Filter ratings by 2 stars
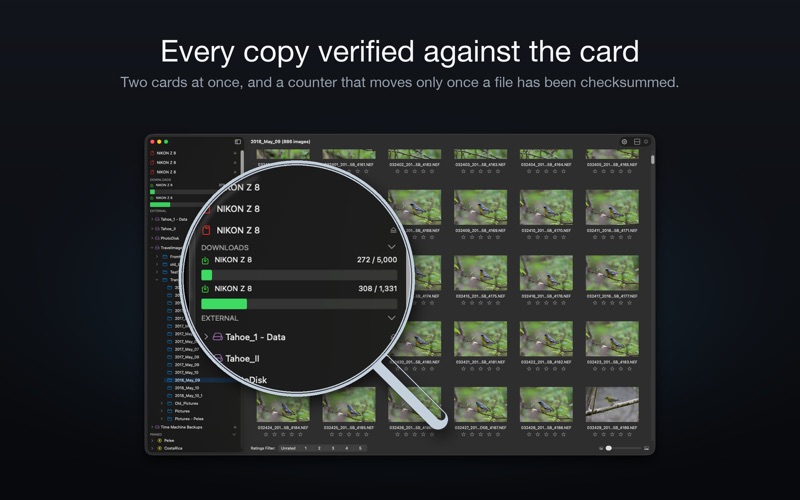 click(x=319, y=448)
